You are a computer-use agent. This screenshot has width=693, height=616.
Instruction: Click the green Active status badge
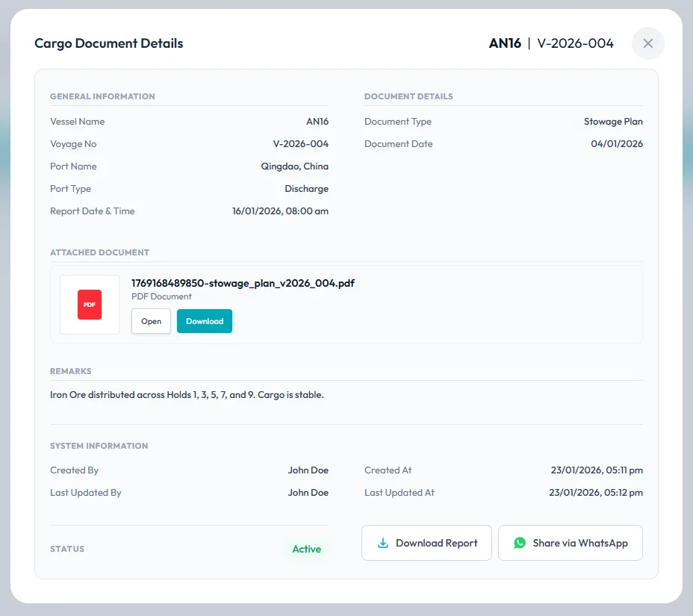click(306, 549)
